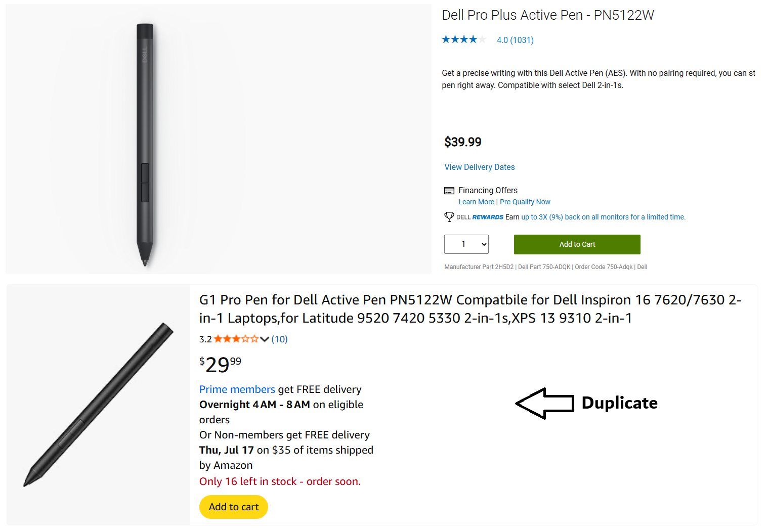
Task: Click yellow Add to cart on Amazon listing
Action: pyautogui.click(x=233, y=507)
